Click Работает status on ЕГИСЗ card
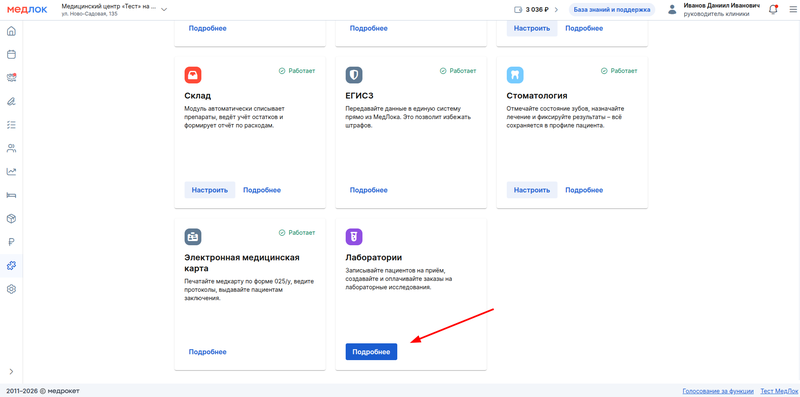 point(458,71)
